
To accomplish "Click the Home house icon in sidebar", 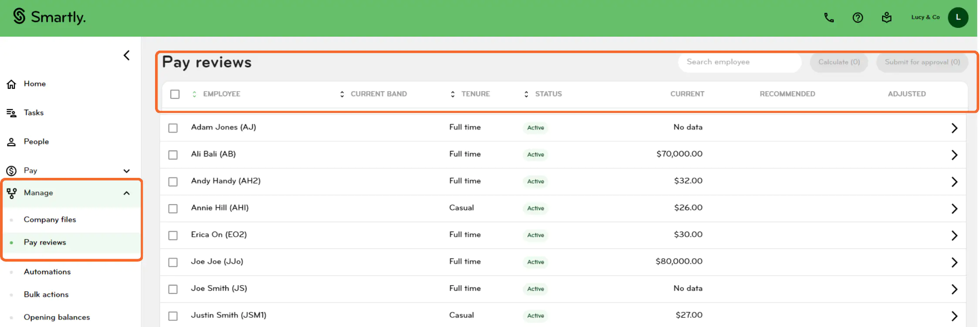I will click(x=12, y=84).
